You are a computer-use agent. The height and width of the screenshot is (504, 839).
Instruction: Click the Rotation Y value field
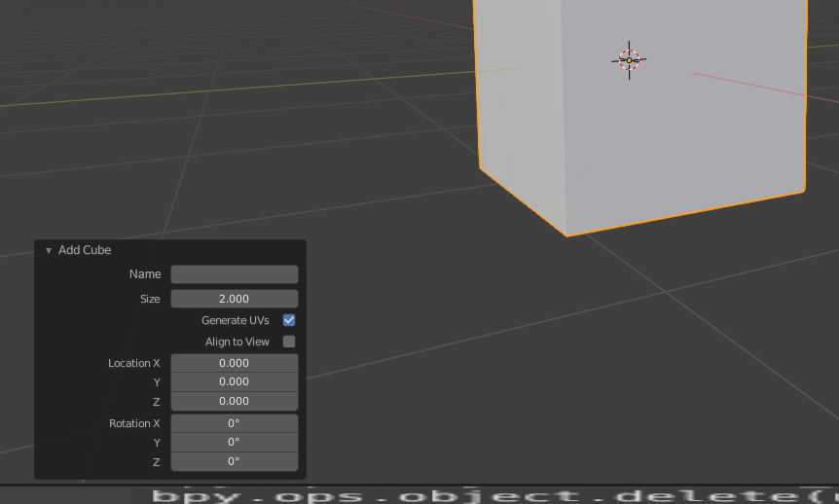pyautogui.click(x=235, y=442)
